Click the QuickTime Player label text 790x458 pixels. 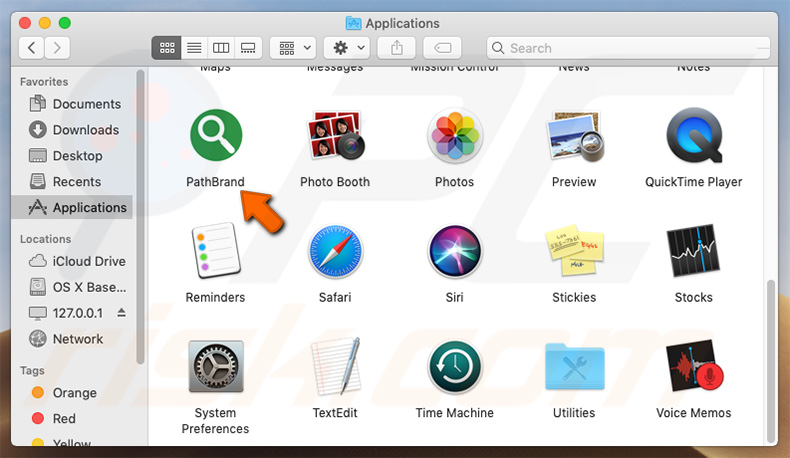click(694, 182)
